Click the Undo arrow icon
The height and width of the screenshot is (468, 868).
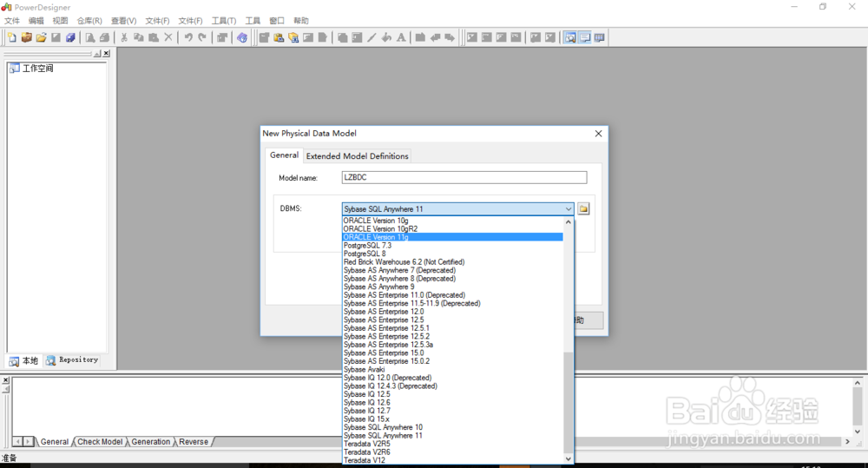[x=188, y=37]
